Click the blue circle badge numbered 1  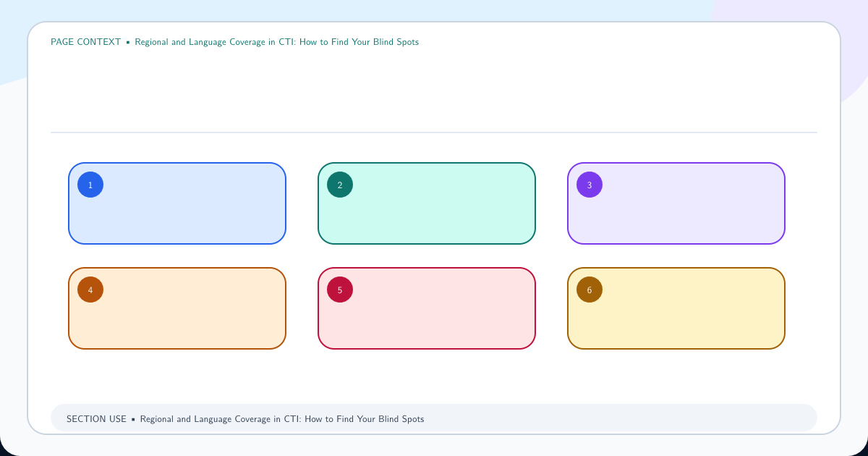pos(90,185)
